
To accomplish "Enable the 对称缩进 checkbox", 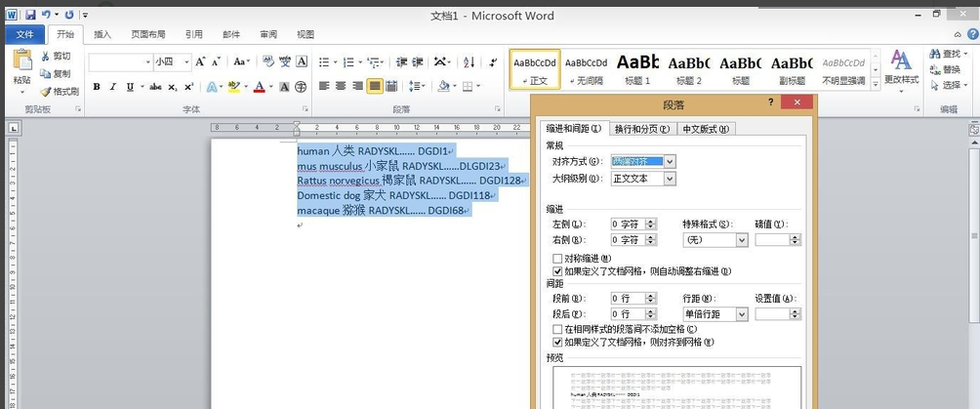I will click(557, 258).
